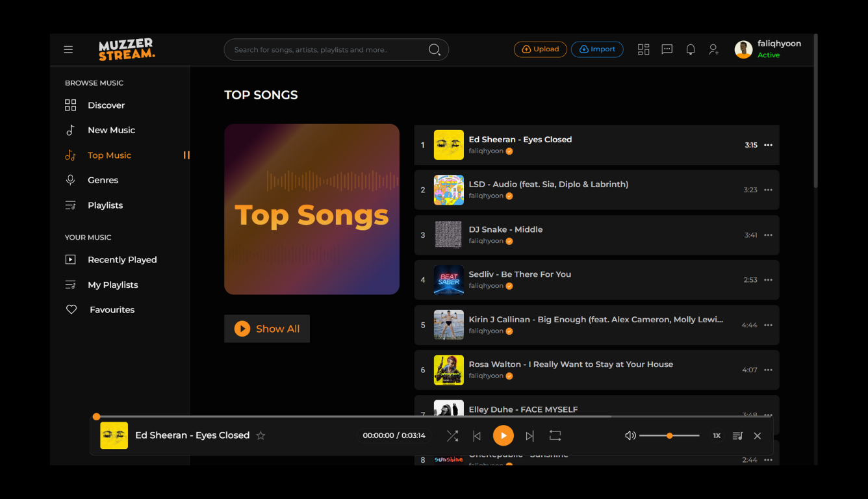Click the add friend user icon
Viewport: 868px width, 499px height.
[713, 49]
